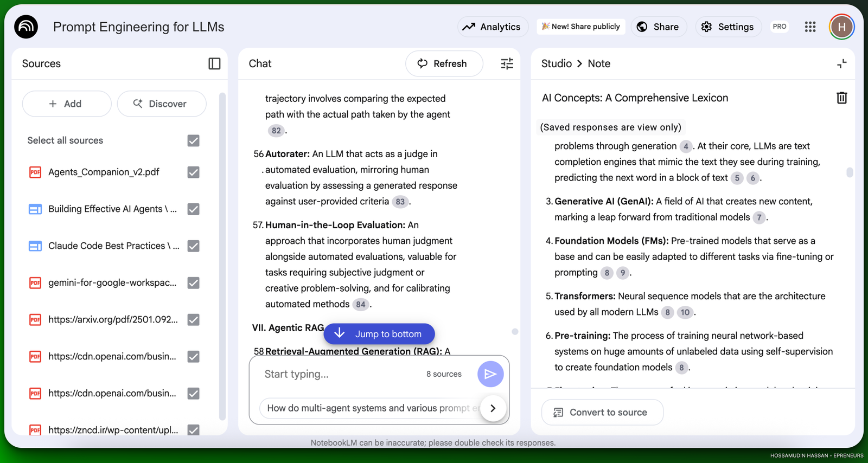Open the Google apps grid
Viewport: 868px width, 463px height.
click(x=810, y=27)
